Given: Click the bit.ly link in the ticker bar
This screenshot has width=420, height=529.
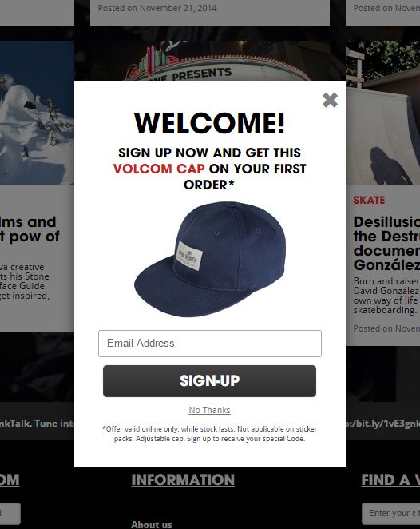Looking at the screenshot, I should tap(383, 424).
